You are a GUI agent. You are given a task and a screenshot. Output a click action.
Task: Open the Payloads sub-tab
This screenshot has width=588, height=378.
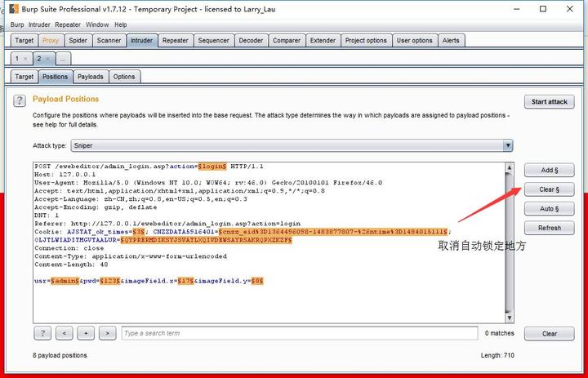[x=91, y=77]
